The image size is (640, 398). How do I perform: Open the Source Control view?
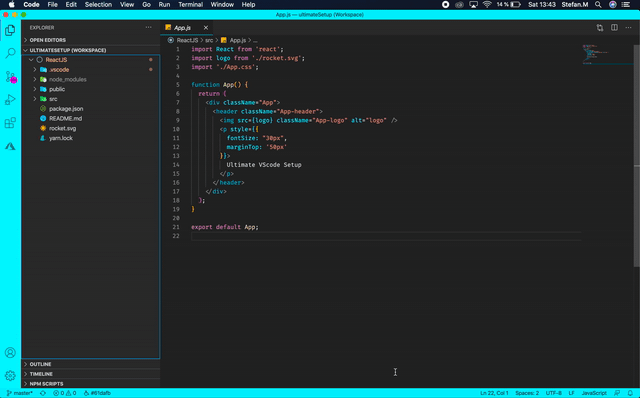(x=11, y=77)
